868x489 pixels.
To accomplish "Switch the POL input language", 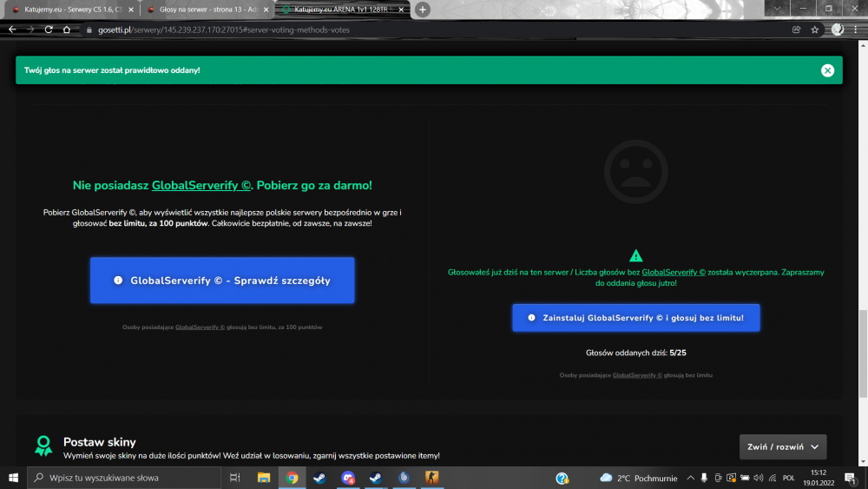I will pos(789,478).
